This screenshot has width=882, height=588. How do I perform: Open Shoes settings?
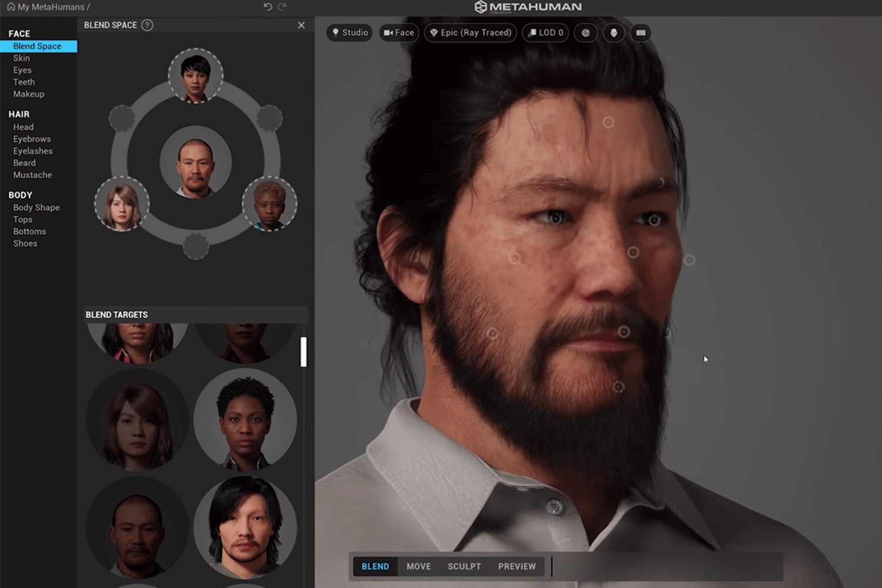coord(25,243)
